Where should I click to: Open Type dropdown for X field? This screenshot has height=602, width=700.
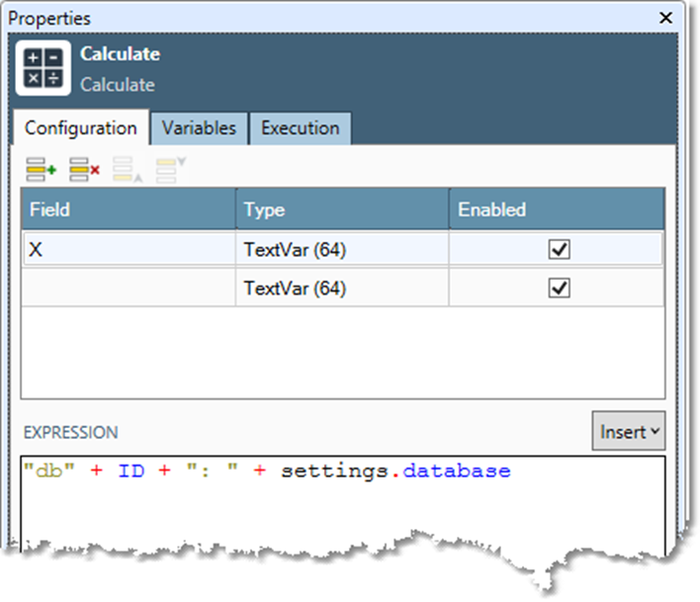[341, 250]
